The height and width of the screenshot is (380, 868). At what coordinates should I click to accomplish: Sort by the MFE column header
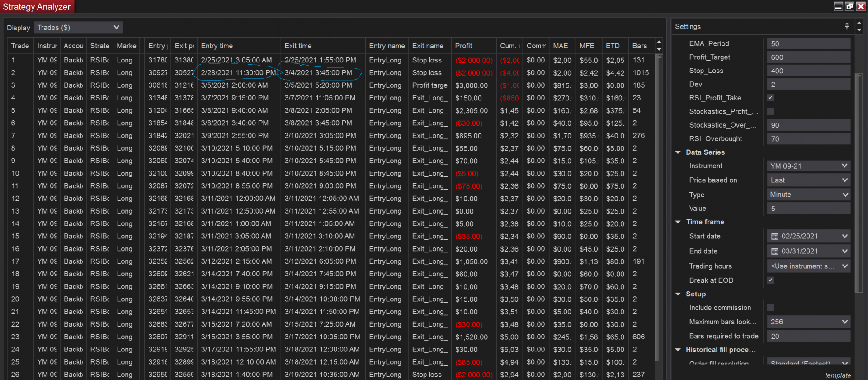589,46
